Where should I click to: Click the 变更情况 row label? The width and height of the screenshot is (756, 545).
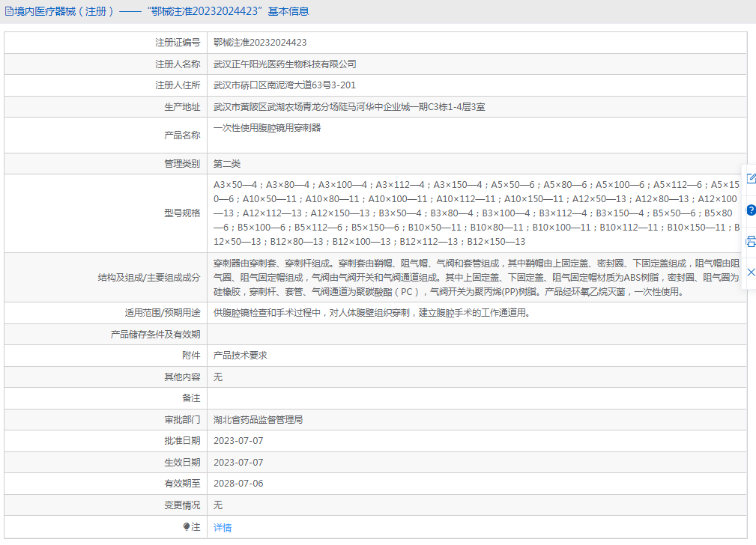coord(182,505)
